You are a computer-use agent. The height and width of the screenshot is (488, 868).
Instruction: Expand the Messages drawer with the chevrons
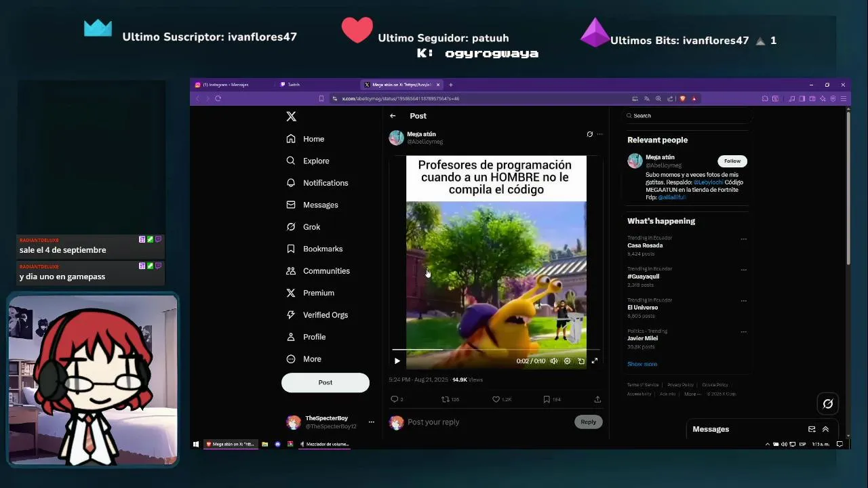(825, 429)
